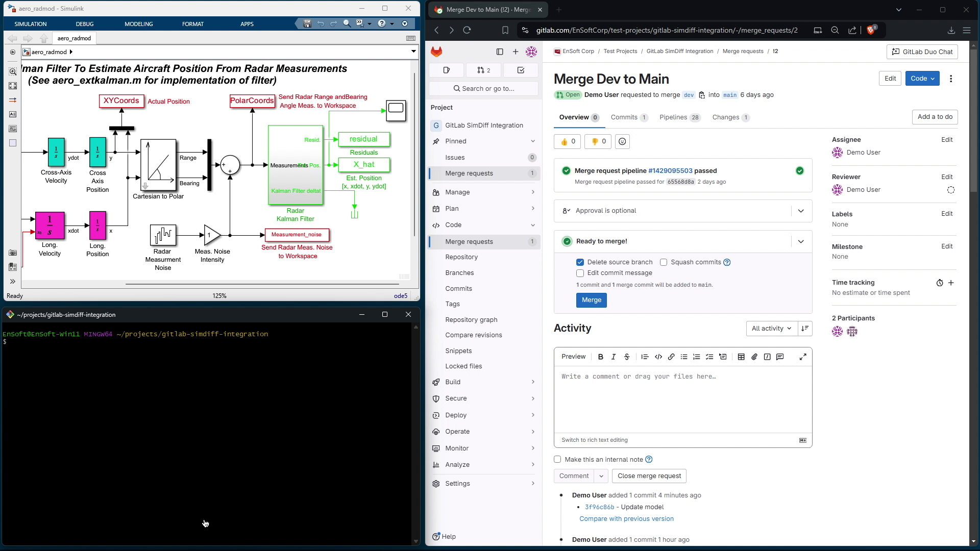
Task: Add a link in the comment editor
Action: point(671,357)
